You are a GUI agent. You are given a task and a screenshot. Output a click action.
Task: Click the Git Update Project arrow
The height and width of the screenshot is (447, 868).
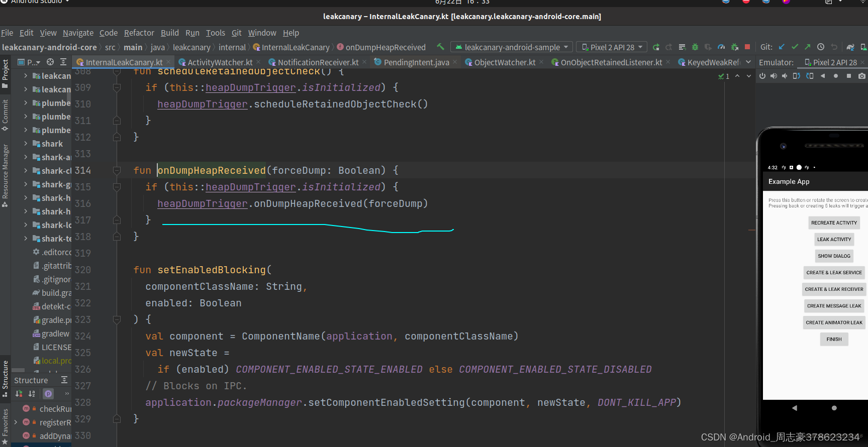pos(782,47)
